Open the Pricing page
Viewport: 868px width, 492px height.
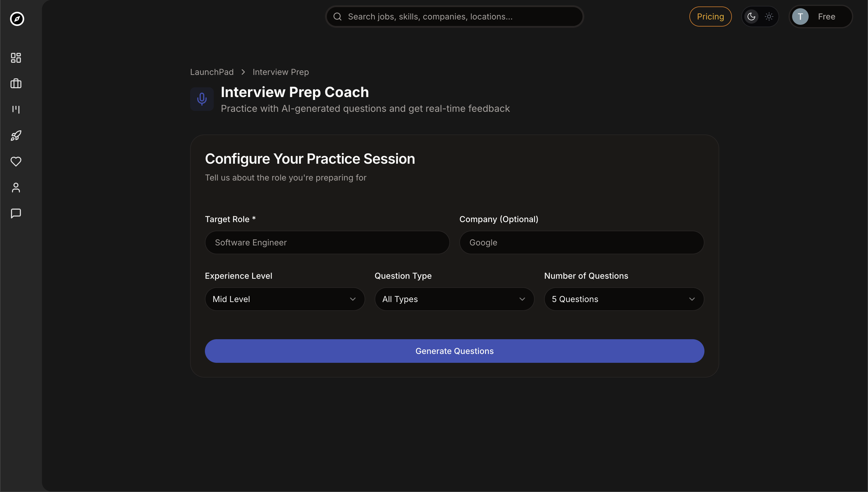[x=710, y=16]
